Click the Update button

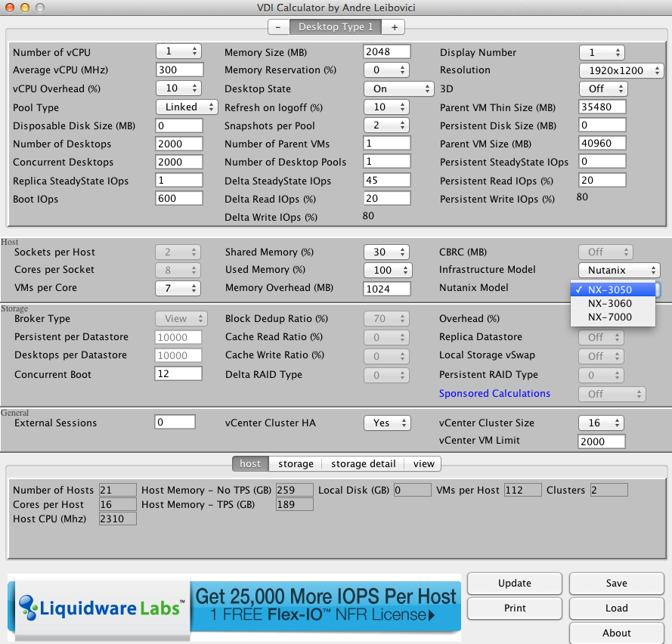point(515,584)
